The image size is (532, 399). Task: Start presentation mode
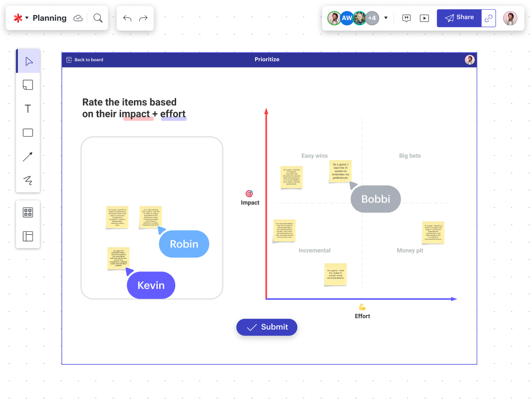click(425, 18)
